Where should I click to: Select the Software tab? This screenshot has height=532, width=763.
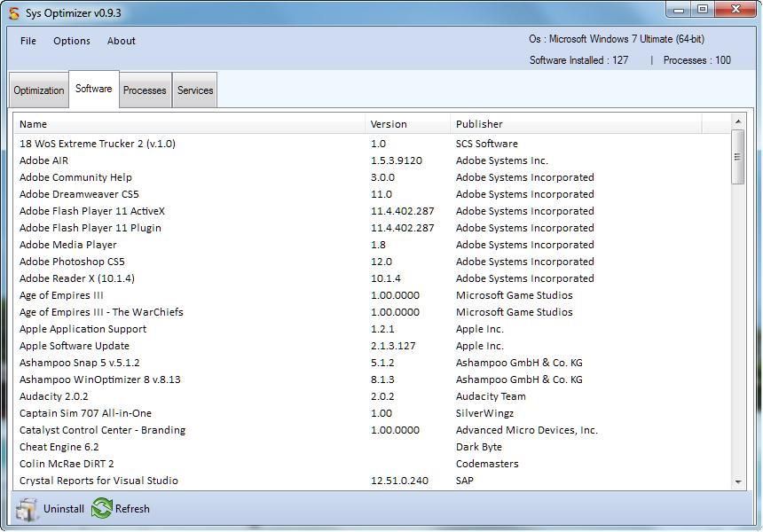coord(93,88)
